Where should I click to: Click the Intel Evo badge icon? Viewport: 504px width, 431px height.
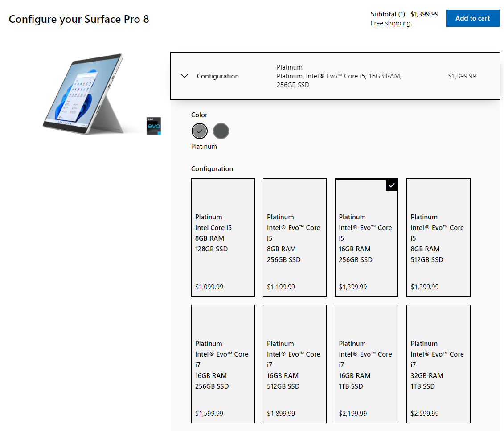154,126
